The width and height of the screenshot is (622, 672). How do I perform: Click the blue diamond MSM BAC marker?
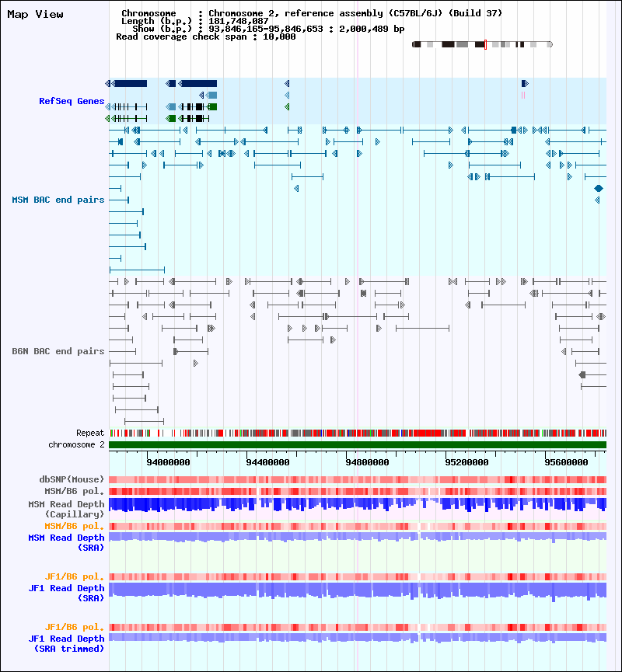[x=599, y=188]
